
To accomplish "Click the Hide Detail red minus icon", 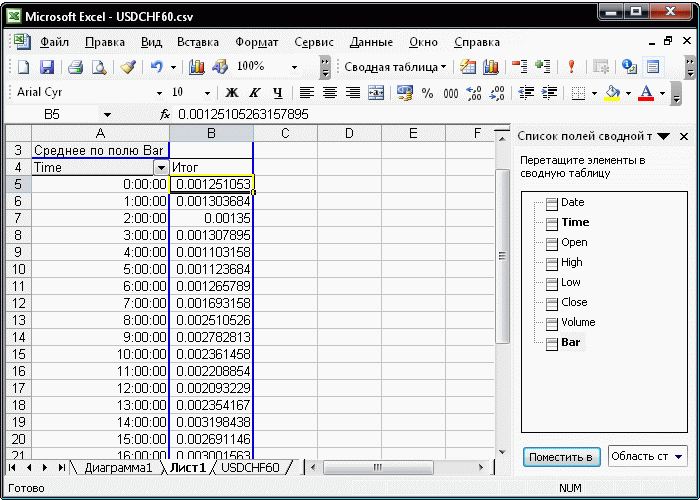I will (x=519, y=67).
